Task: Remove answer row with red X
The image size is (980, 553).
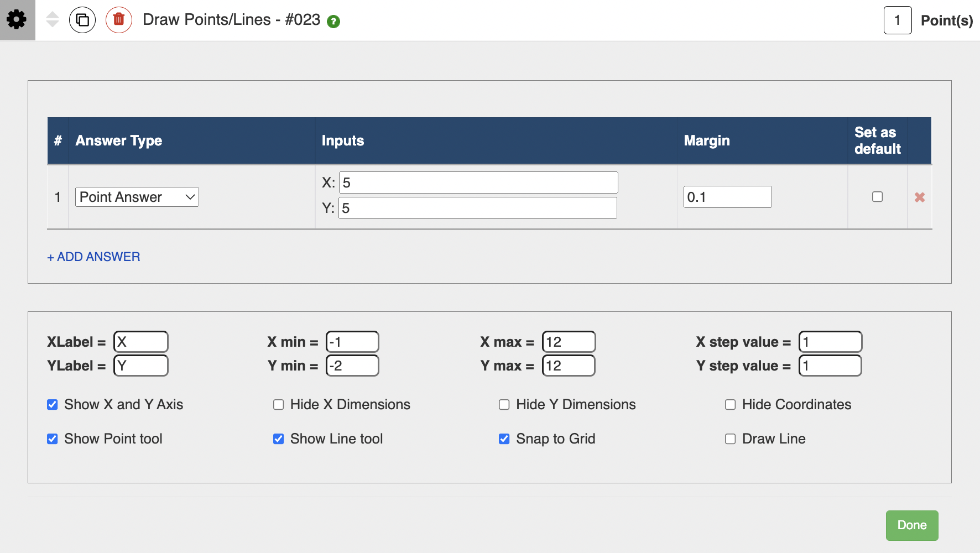Action: 920,197
